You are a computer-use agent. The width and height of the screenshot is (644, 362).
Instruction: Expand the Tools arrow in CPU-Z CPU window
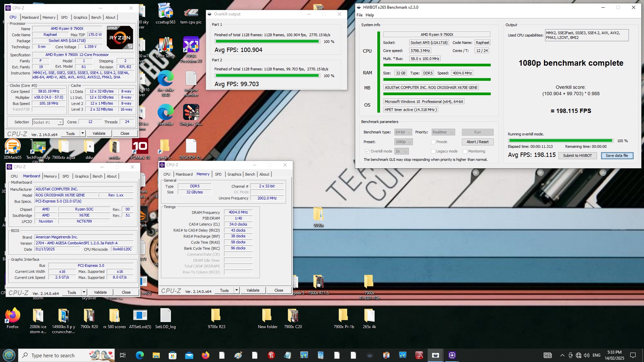[83, 133]
